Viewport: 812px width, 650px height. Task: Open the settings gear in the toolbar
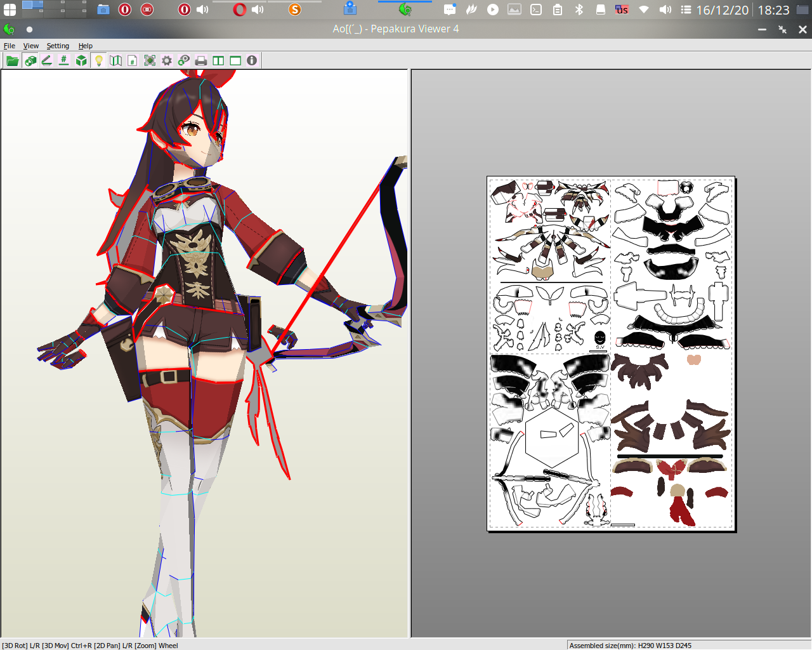[x=166, y=60]
